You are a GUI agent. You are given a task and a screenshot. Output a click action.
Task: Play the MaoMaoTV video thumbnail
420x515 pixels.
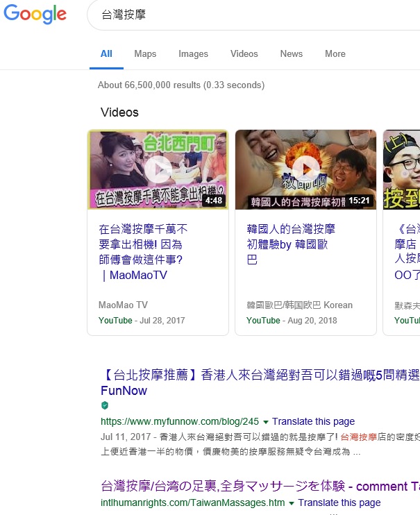pos(158,169)
